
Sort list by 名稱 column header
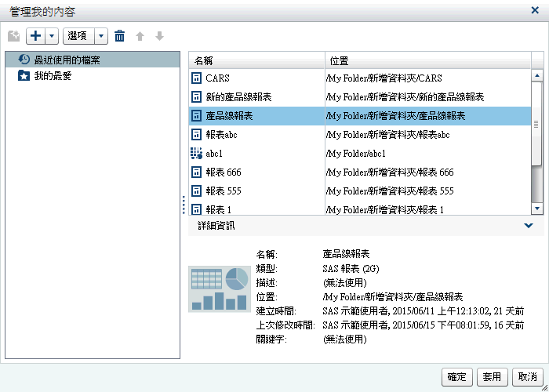point(256,60)
